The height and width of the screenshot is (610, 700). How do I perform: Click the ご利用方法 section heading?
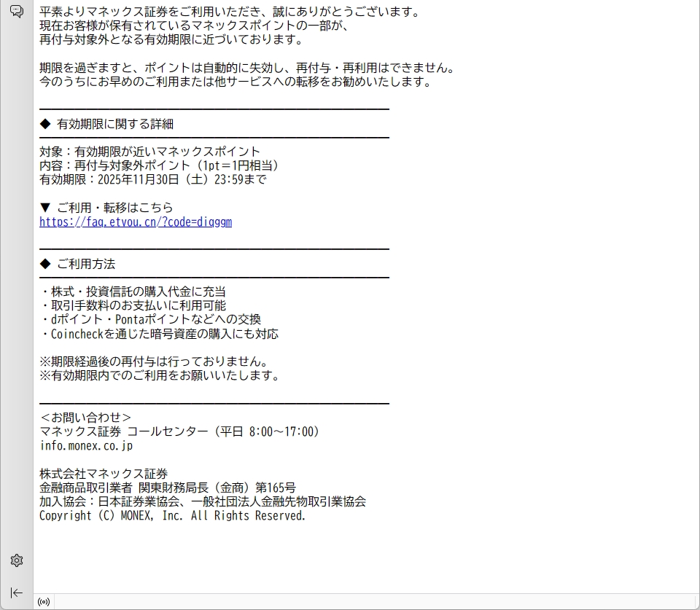(85, 264)
